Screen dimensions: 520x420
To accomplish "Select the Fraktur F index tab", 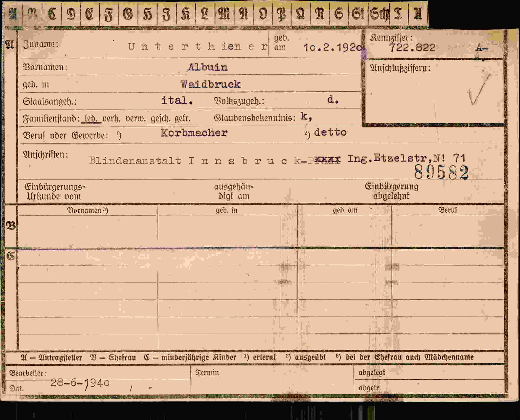I will pos(109,14).
